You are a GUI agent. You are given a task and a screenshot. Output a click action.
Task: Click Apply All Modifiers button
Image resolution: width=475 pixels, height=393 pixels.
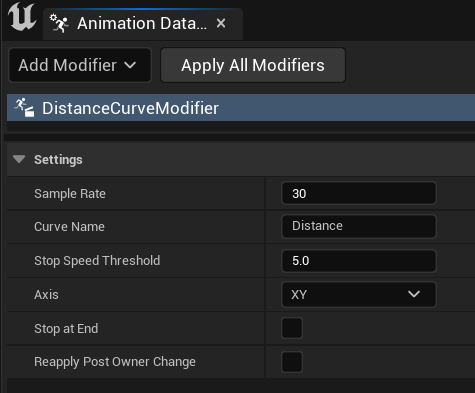pos(253,65)
